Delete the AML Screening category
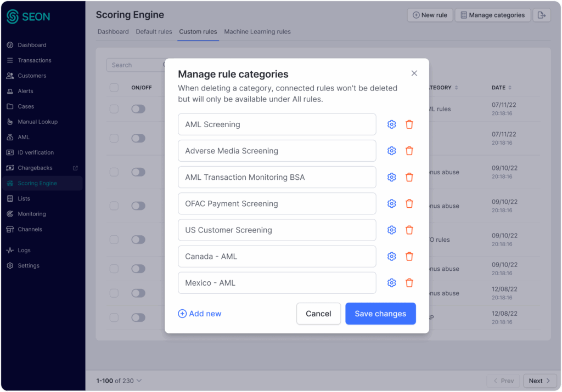 tap(409, 124)
